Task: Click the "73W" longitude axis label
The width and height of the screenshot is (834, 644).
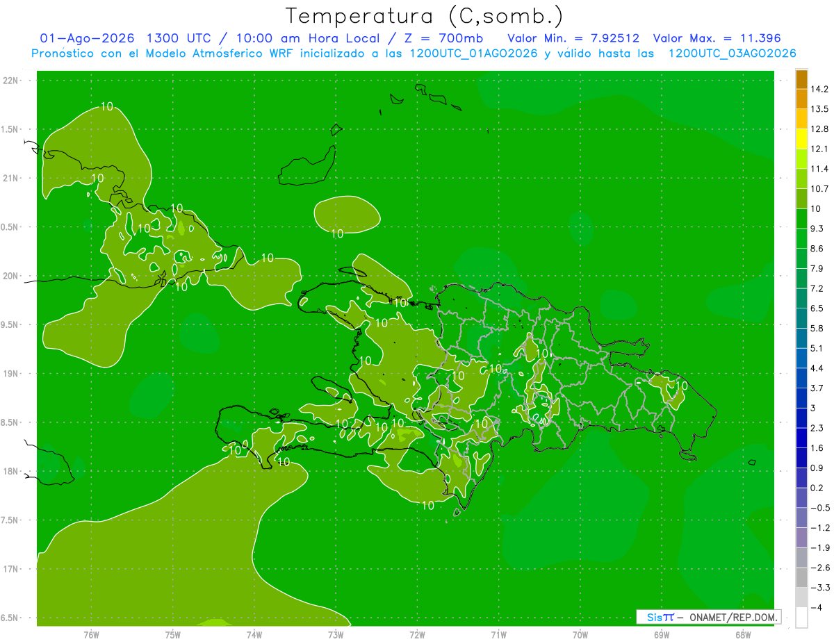Action: coord(336,634)
